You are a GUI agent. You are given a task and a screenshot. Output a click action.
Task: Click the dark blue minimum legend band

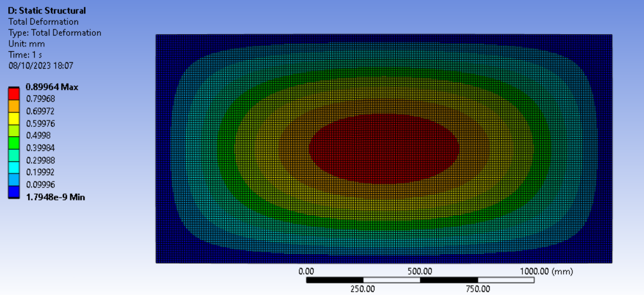tap(14, 192)
